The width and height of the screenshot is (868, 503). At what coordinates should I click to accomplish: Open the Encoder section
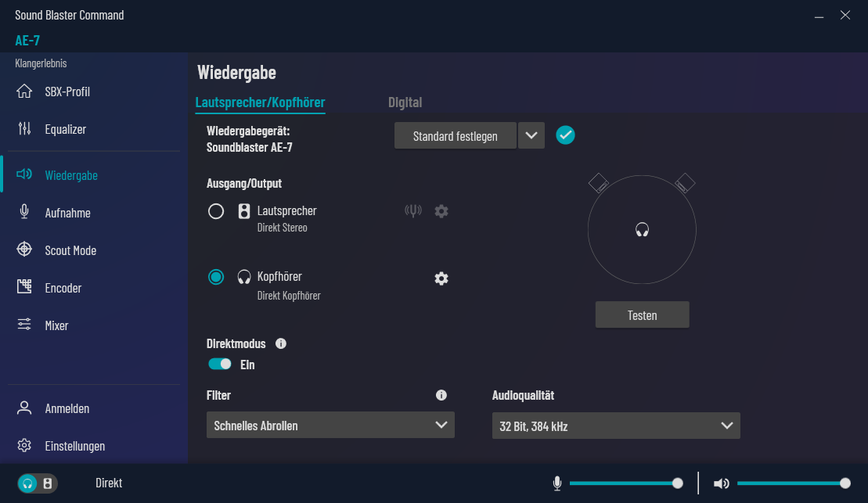(x=64, y=287)
